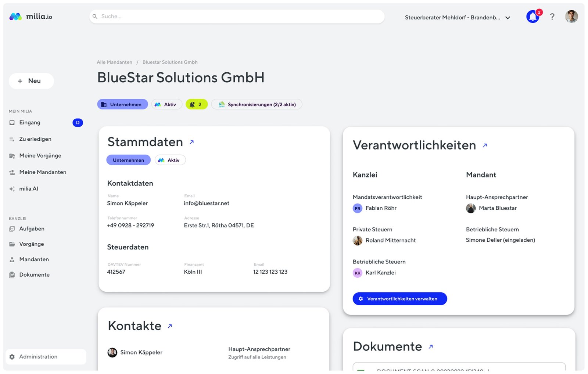Click the Meine Vorgänge folder icon
This screenshot has height=374, width=588.
(12, 156)
